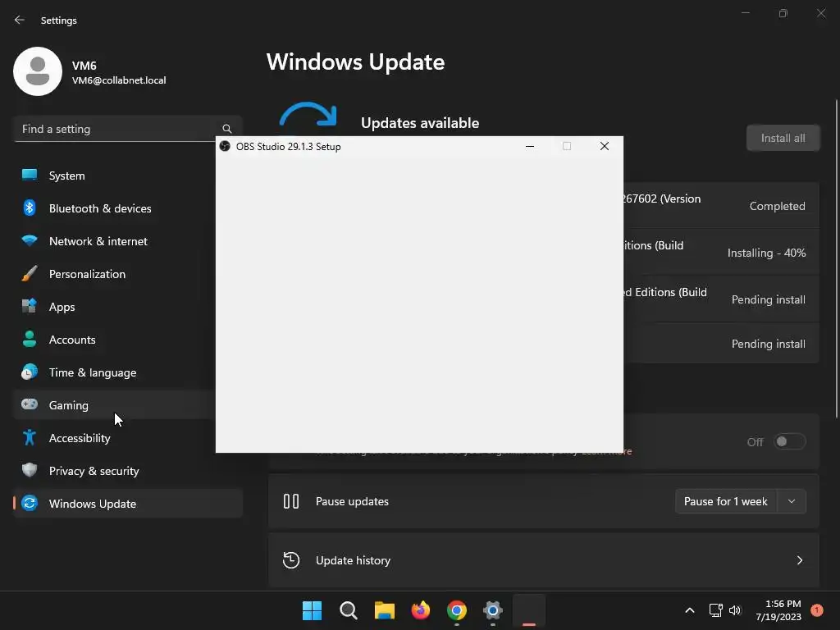Toggle the Off switch in Windows Update

[x=790, y=441]
